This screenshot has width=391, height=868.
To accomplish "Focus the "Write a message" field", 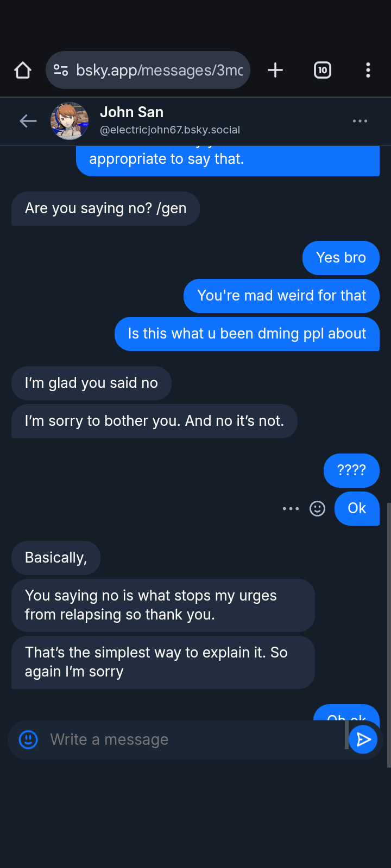I will pos(190,739).
